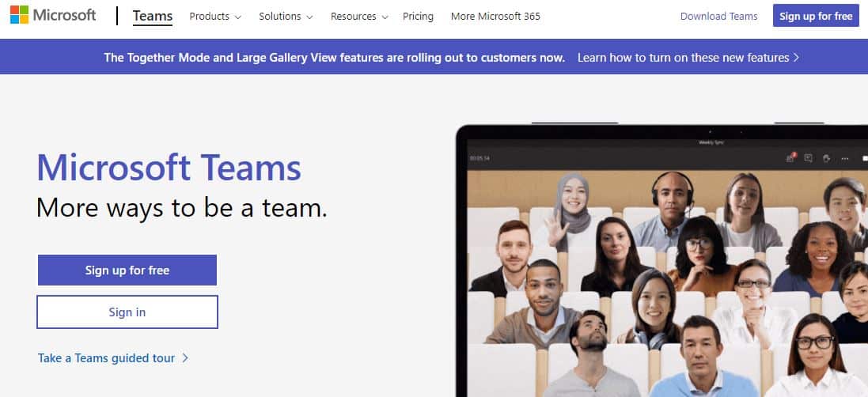Expand the Products menu
The image size is (868, 397).
(215, 17)
